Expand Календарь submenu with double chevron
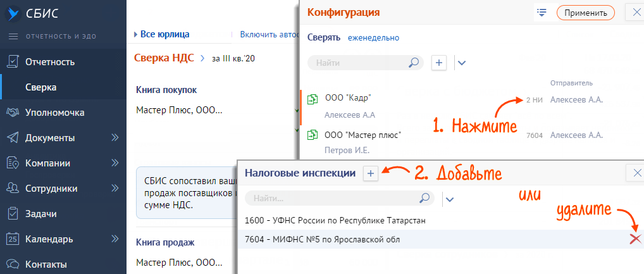The image size is (644, 274). tap(115, 239)
